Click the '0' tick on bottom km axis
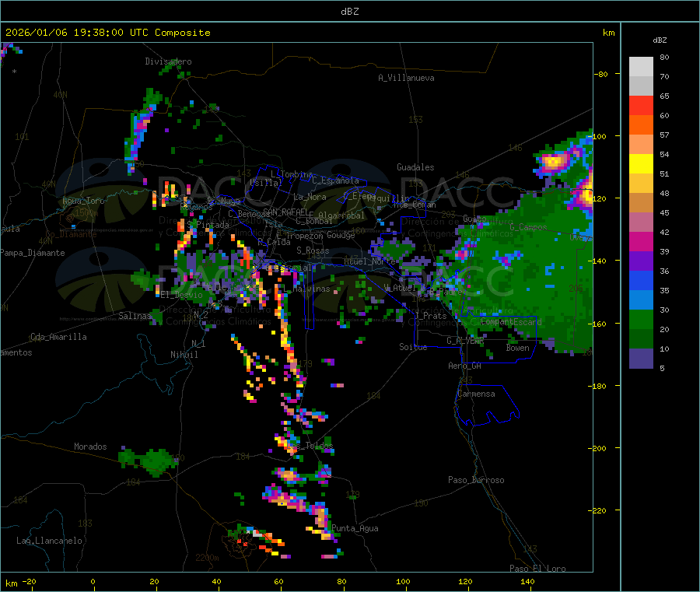Screen dimensions: 700x592 coord(93,581)
